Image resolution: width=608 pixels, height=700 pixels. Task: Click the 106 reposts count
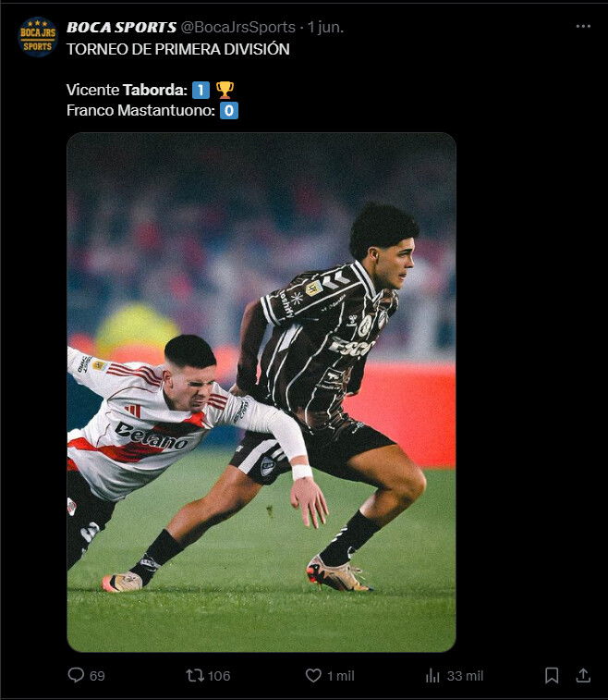point(219,676)
